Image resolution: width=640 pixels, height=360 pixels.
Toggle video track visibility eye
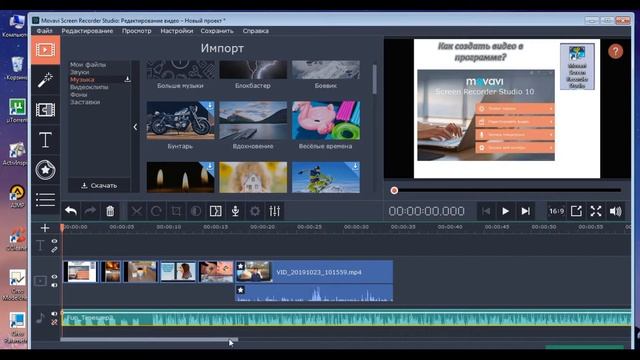(x=54, y=277)
